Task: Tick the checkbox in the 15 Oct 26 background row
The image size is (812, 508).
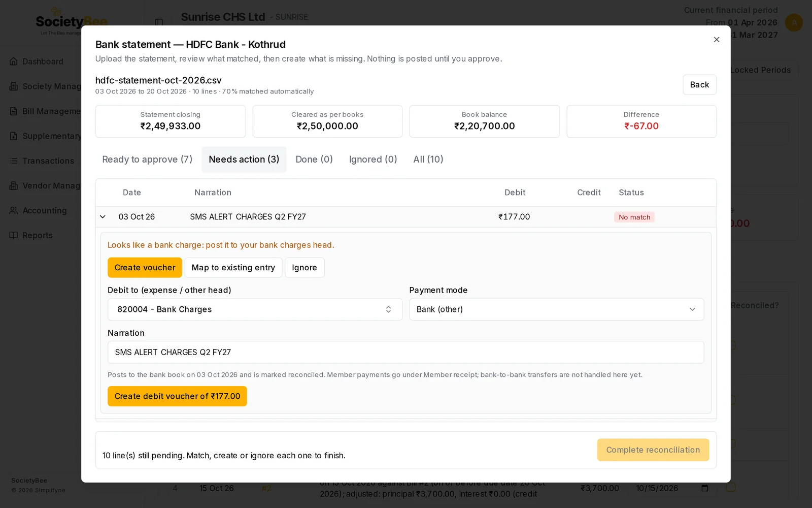Action: 731,487
